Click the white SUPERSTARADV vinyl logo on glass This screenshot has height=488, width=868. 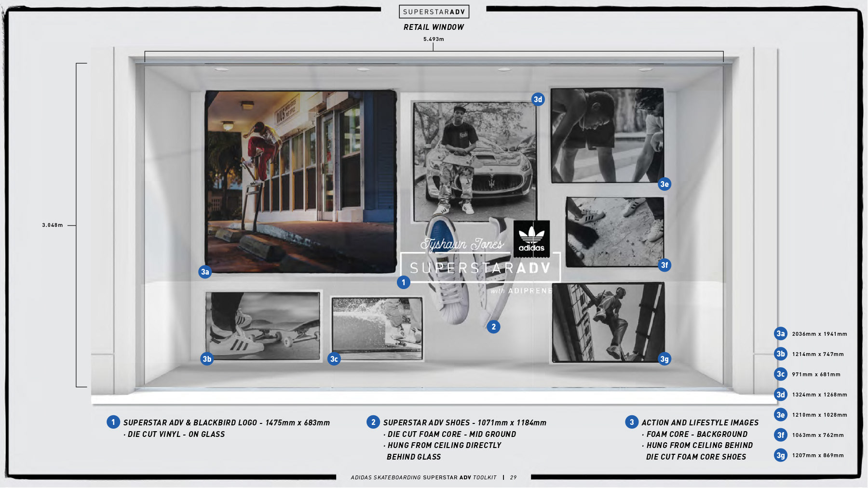480,267
